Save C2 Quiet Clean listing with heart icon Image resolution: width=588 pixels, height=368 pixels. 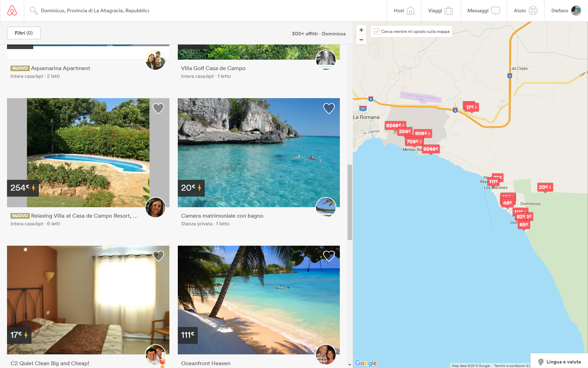pyautogui.click(x=158, y=256)
